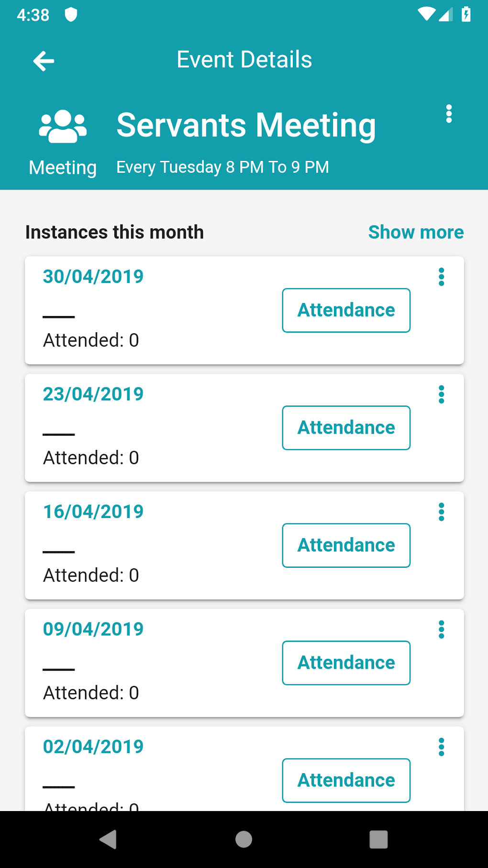Viewport: 488px width, 868px height.
Task: Open options for 09/04/2019 instance
Action: pyautogui.click(x=441, y=630)
